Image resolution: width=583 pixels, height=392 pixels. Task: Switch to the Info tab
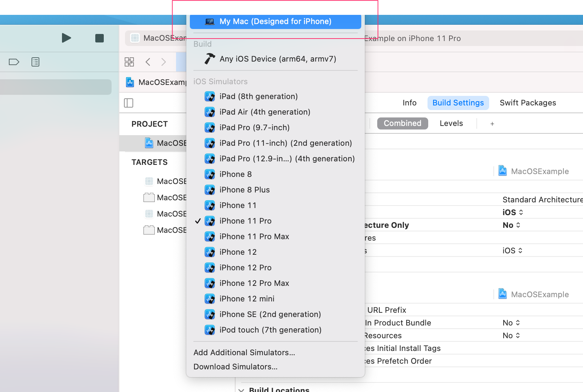(409, 103)
